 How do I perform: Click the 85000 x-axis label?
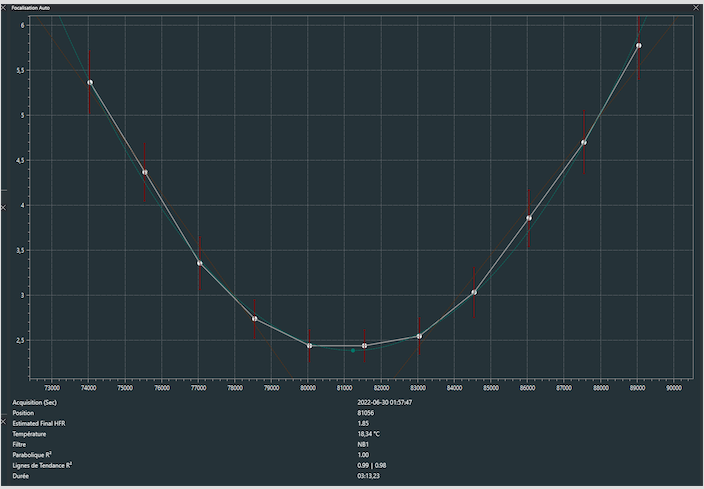coord(491,388)
